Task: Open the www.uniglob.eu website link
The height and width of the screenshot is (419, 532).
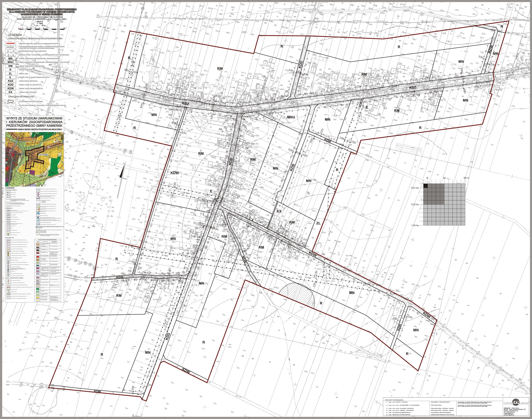Action: click(509, 415)
